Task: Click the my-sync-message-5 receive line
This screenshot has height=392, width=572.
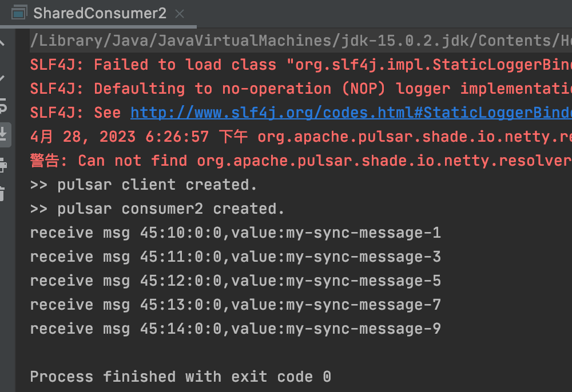Action: (236, 281)
